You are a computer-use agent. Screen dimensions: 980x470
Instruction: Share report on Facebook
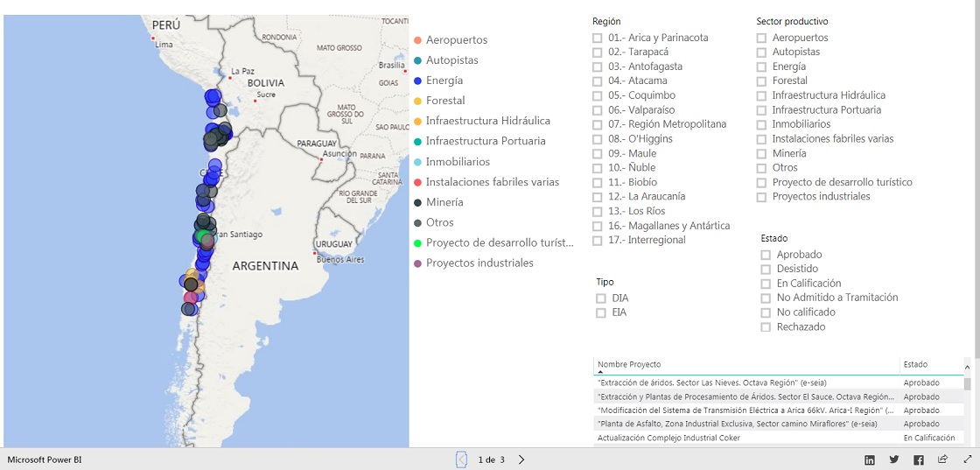(919, 459)
